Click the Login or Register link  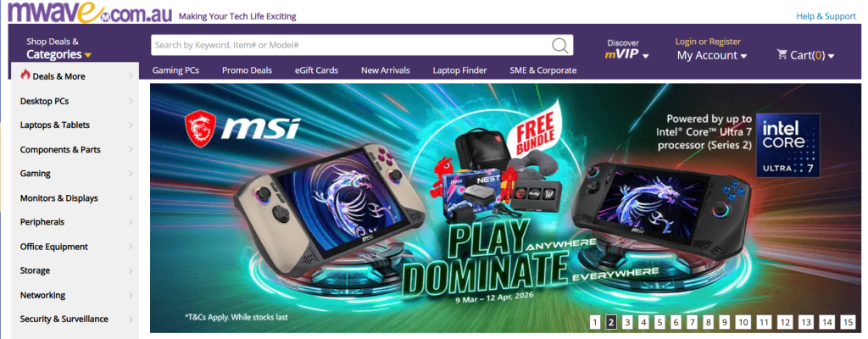[x=708, y=42]
